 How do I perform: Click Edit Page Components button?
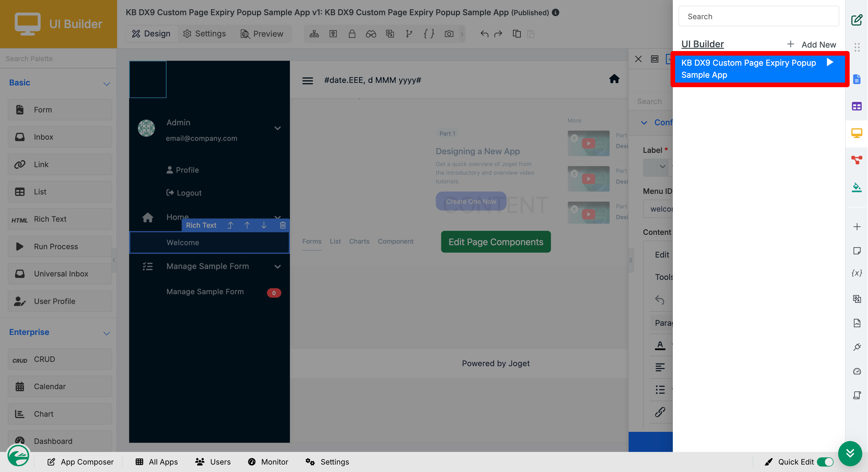click(496, 242)
